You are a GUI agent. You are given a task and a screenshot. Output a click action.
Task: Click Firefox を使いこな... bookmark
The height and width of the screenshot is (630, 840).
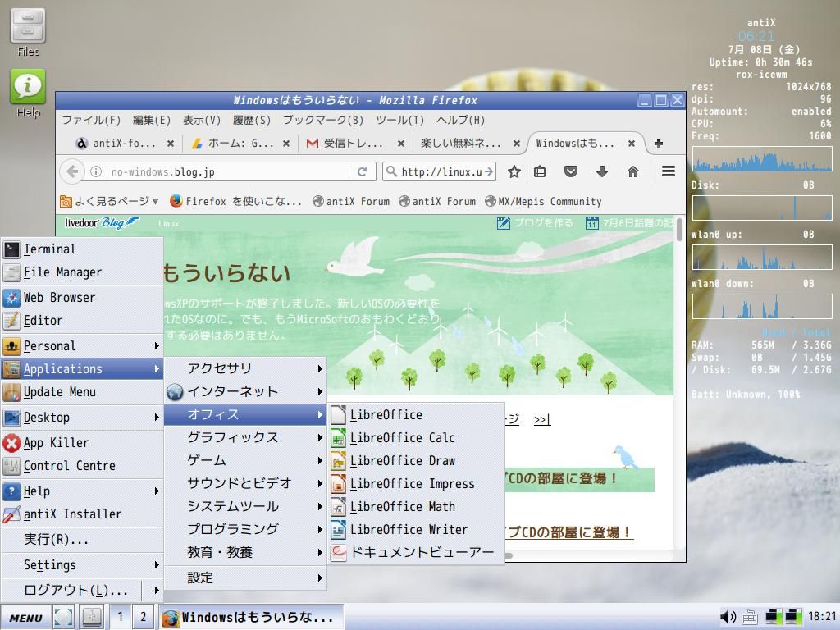(x=235, y=201)
